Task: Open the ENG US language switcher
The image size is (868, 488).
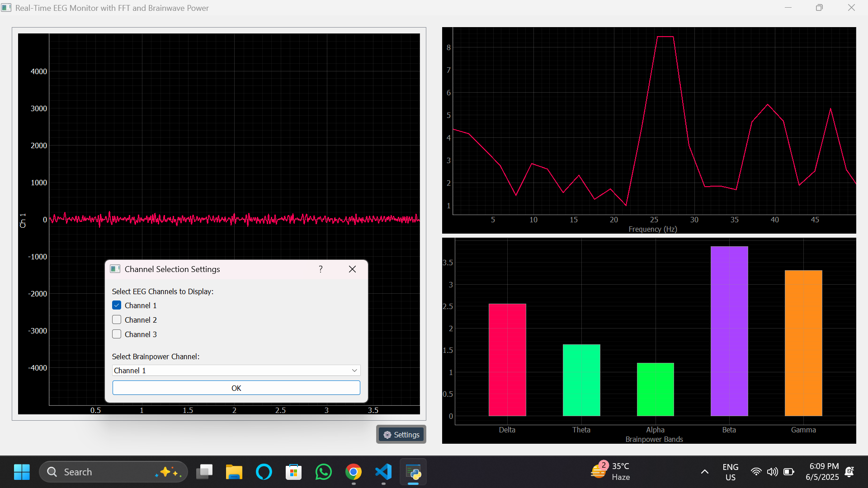Action: [730, 472]
